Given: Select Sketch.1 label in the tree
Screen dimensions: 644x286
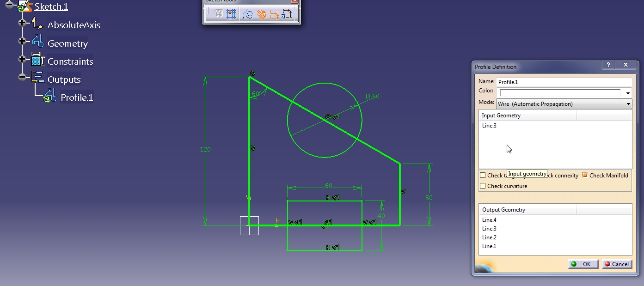Looking at the screenshot, I should coord(51,7).
